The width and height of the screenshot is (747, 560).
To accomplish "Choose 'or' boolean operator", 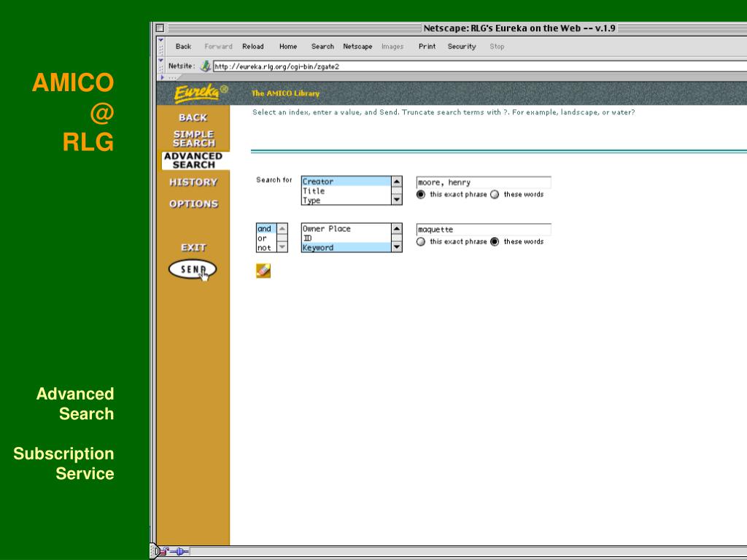I will pyautogui.click(x=266, y=238).
